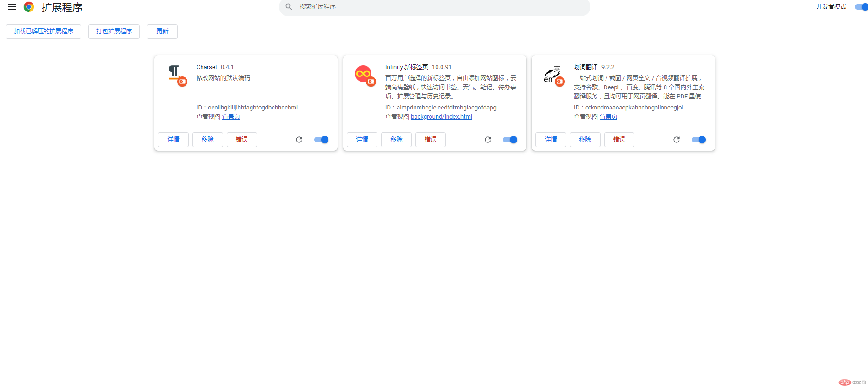This screenshot has height=387, width=868.
Task: Open 详情 for Charset extension
Action: [x=173, y=140]
